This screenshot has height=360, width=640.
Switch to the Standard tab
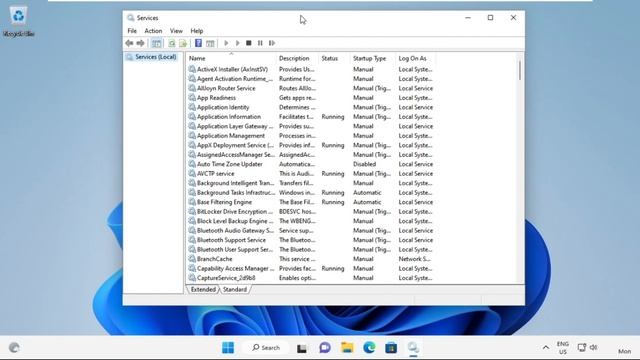(235, 289)
